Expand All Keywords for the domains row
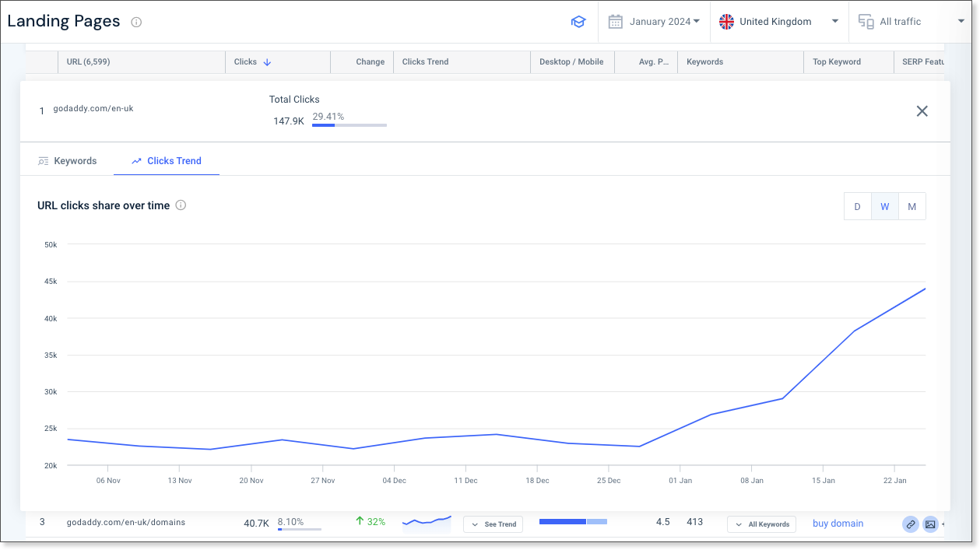The image size is (980, 550). point(761,524)
